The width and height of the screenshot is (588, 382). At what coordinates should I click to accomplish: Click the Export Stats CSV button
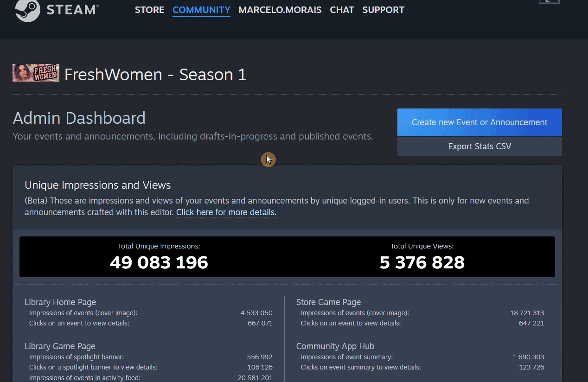pos(479,146)
